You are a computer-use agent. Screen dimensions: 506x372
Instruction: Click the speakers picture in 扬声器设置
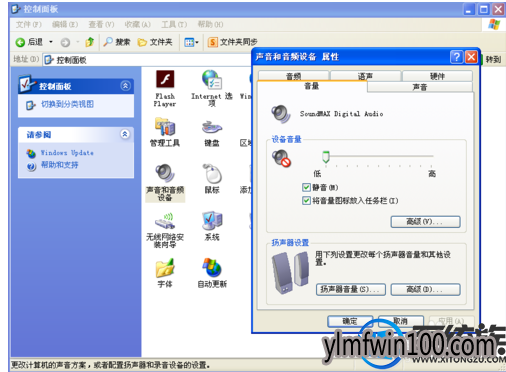pyautogui.click(x=290, y=273)
